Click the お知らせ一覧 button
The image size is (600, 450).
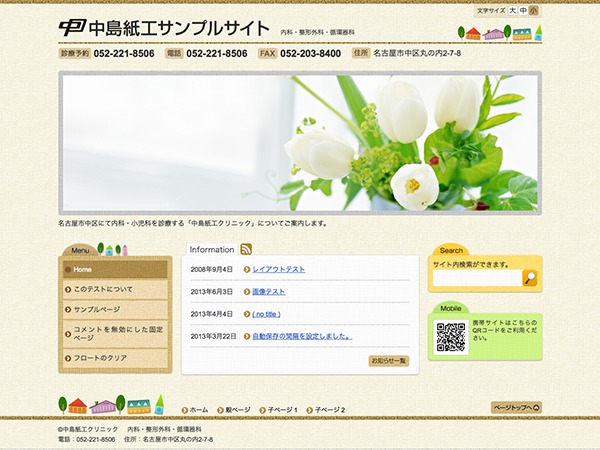coord(389,360)
